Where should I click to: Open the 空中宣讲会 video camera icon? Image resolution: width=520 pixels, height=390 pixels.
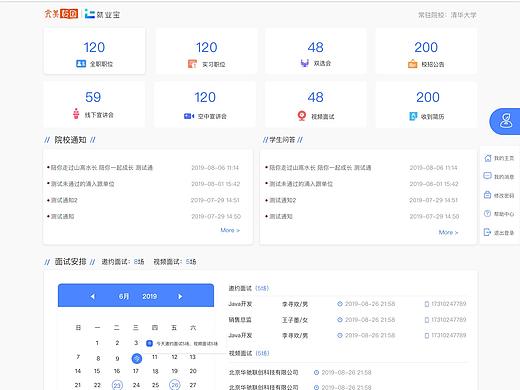point(189,116)
